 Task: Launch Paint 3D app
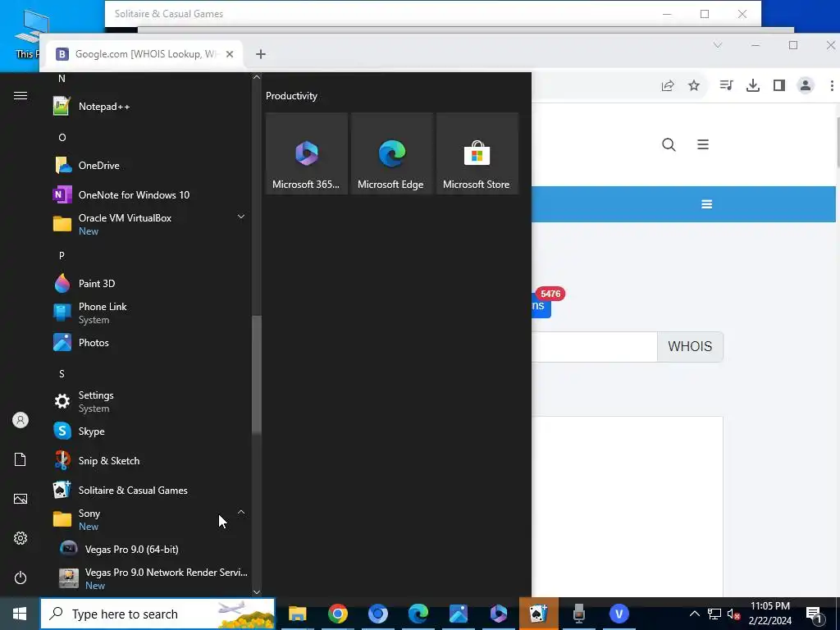tap(150, 283)
